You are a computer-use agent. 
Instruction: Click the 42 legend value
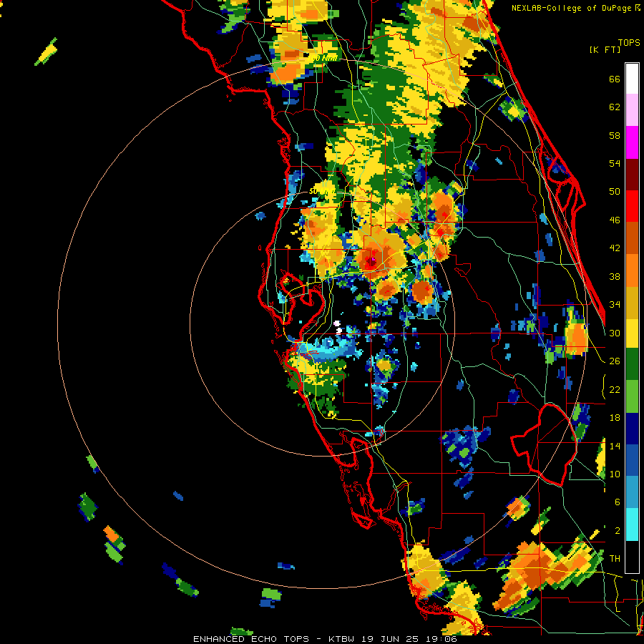click(x=615, y=248)
